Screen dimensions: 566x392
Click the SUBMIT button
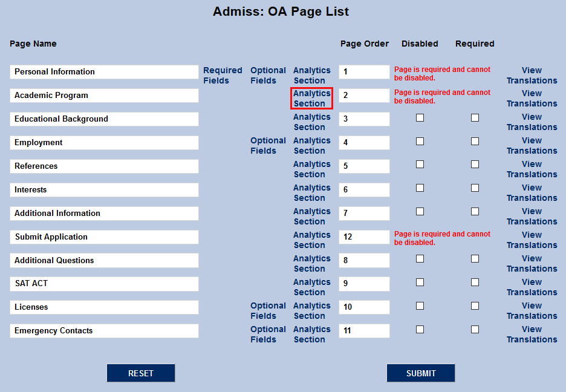coord(420,373)
